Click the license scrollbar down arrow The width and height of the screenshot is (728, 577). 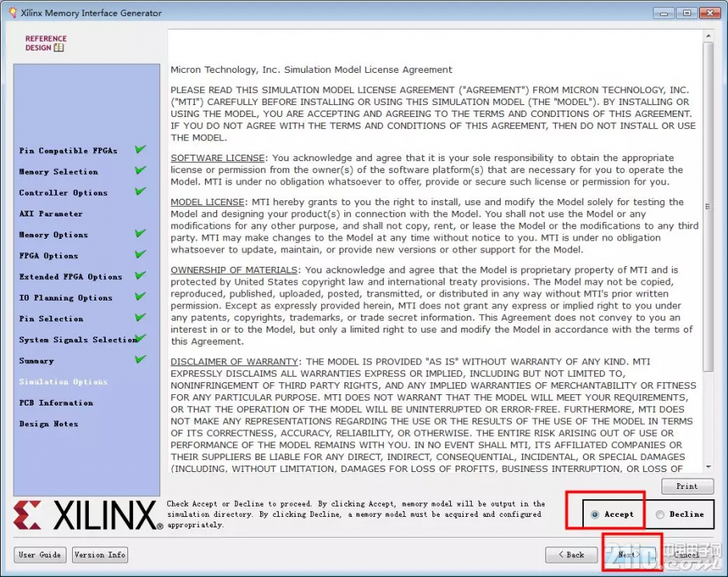click(x=708, y=467)
